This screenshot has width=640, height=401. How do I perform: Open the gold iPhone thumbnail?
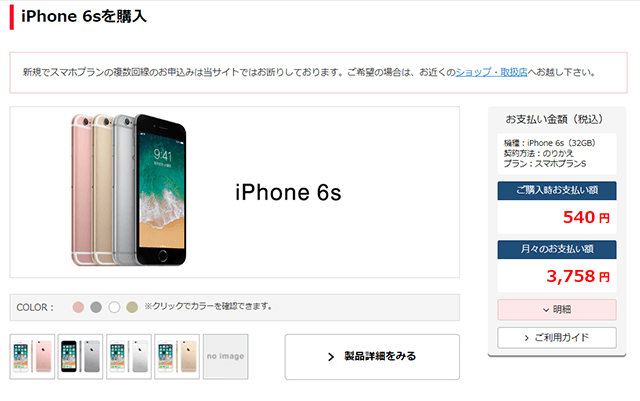pos(177,356)
